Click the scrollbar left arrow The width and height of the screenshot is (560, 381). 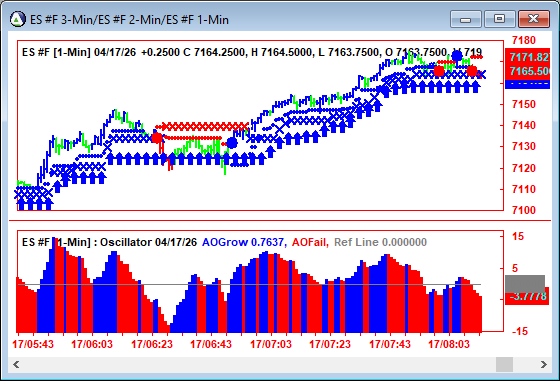[x=16, y=364]
